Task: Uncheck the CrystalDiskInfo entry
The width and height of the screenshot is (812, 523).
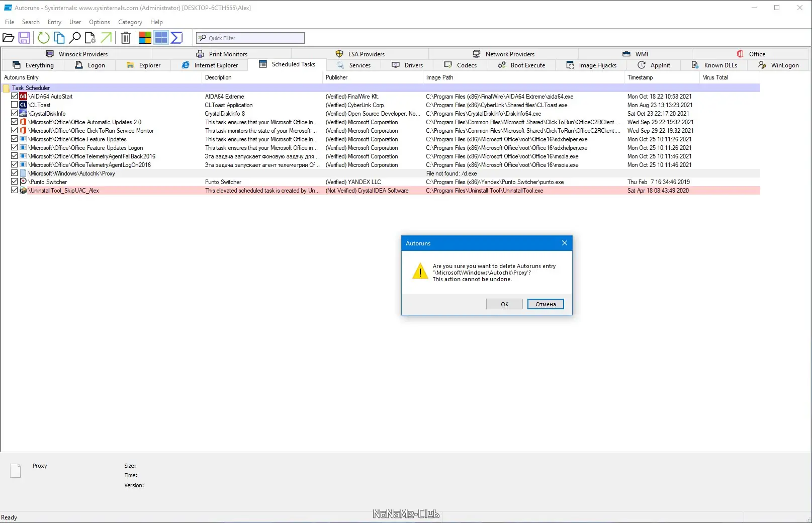Action: (x=15, y=113)
